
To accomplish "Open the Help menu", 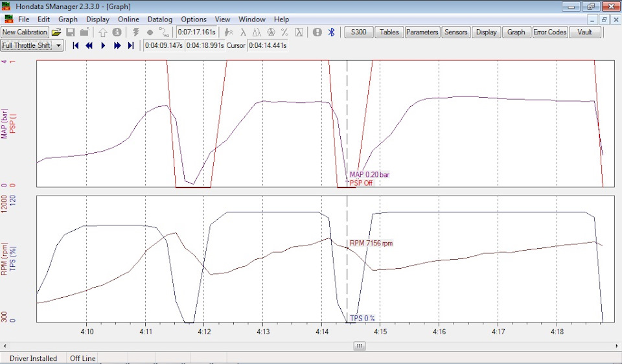I will 281,19.
